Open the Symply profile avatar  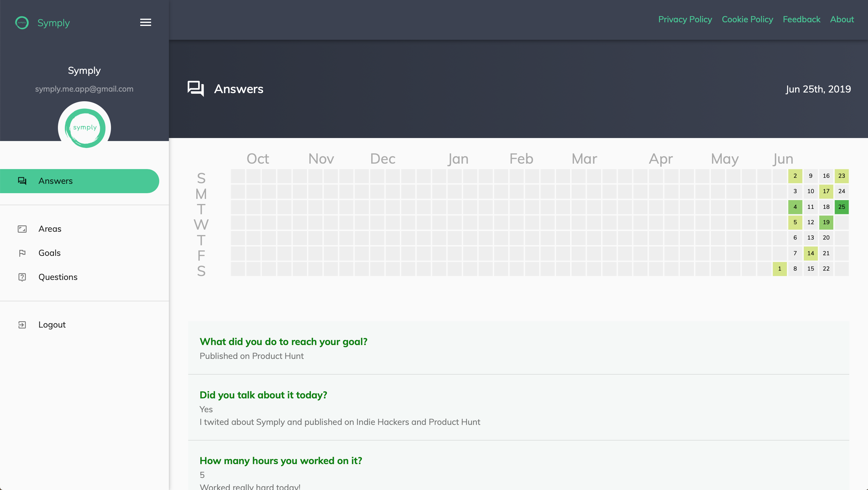click(84, 128)
